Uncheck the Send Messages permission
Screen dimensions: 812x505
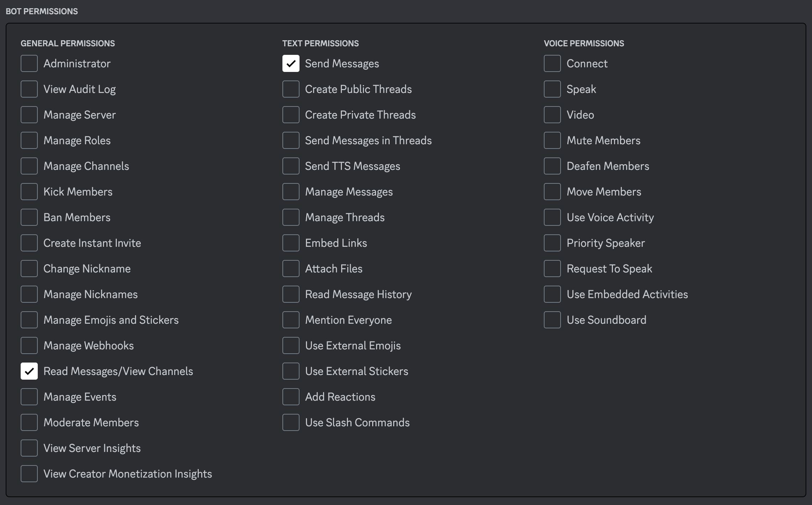pos(291,63)
